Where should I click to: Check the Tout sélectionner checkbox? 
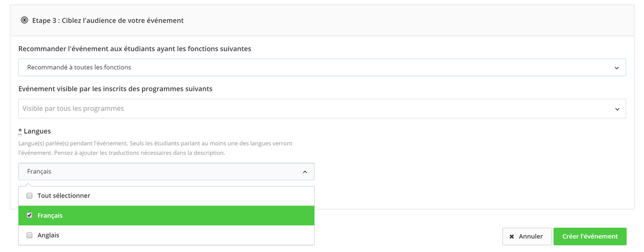30,196
